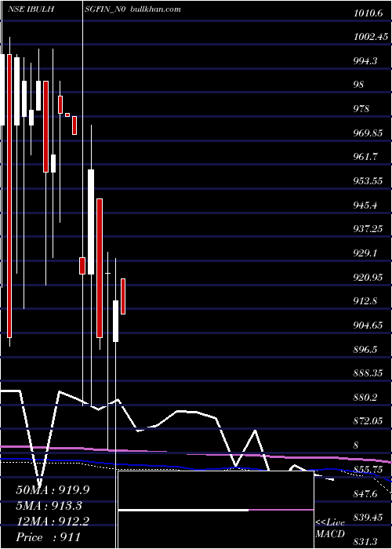This screenshot has width=392, height=549.
Task: Click the MACD label
Action: [330, 534]
